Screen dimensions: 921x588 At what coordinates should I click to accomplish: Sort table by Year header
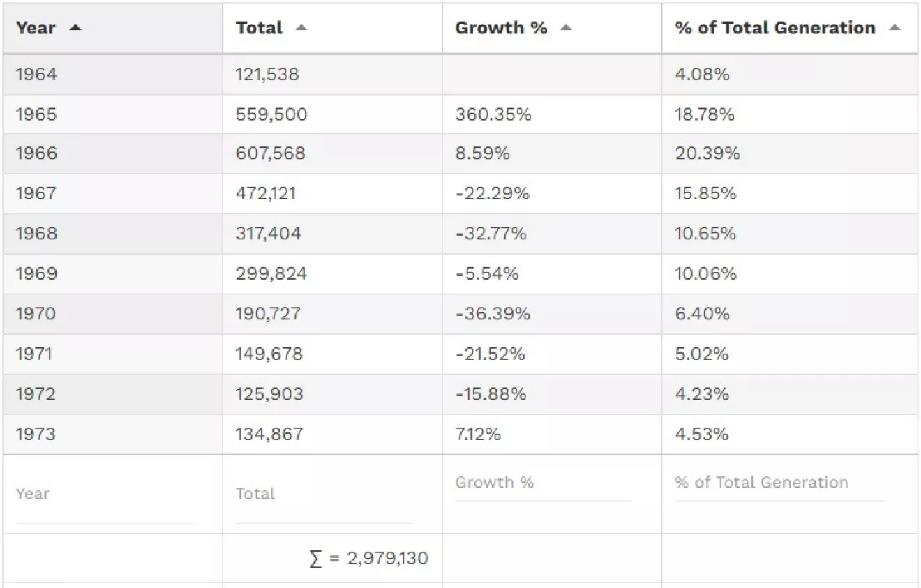pos(36,28)
